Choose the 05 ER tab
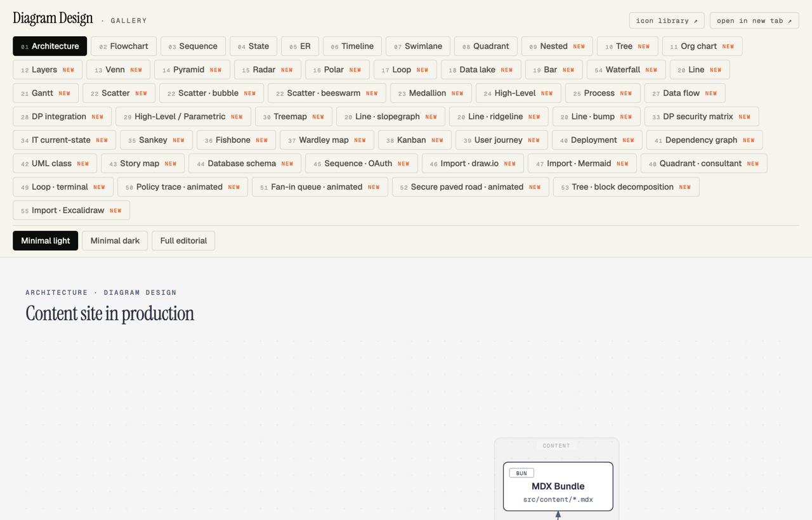 click(300, 46)
